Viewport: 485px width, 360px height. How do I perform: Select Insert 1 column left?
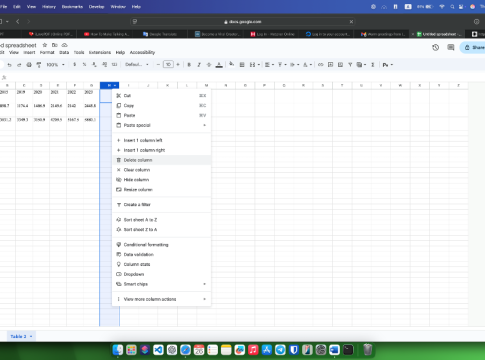coord(161,140)
